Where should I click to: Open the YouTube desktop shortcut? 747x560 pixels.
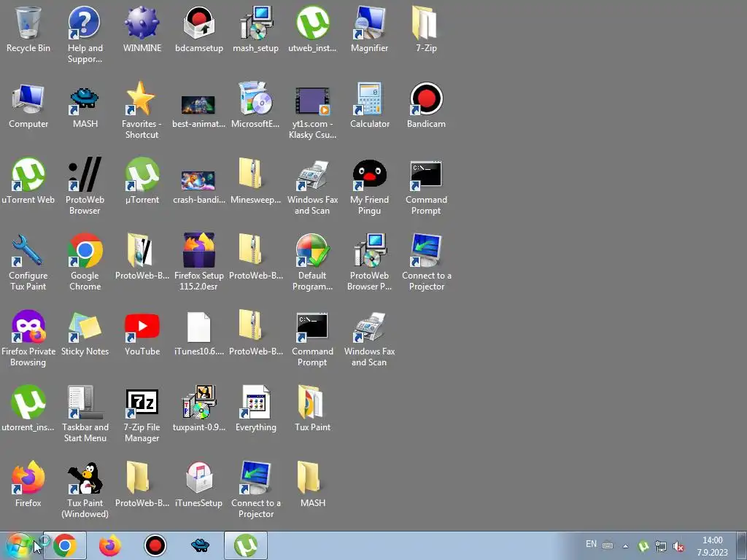coord(142,332)
